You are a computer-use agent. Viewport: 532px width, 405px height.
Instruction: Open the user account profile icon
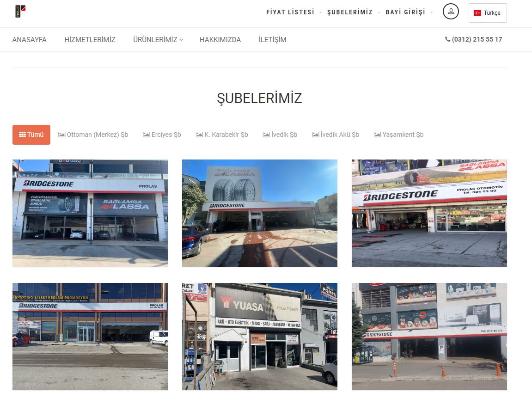[451, 11]
